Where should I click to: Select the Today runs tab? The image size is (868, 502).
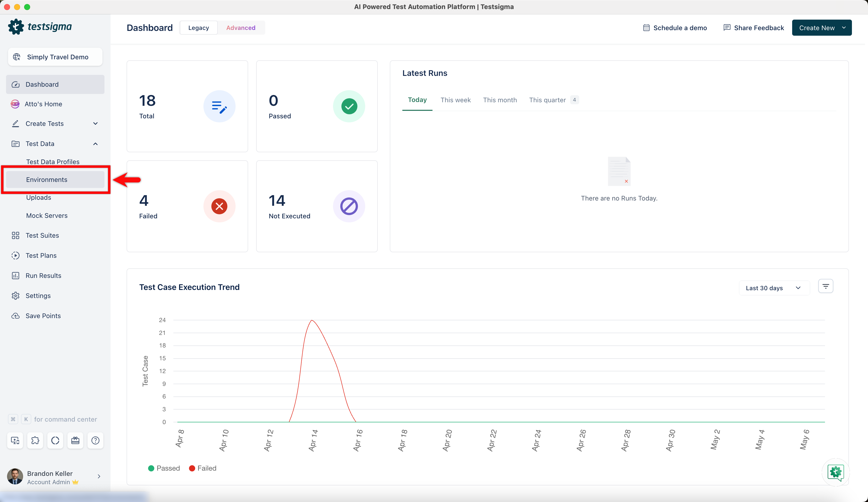pyautogui.click(x=417, y=100)
